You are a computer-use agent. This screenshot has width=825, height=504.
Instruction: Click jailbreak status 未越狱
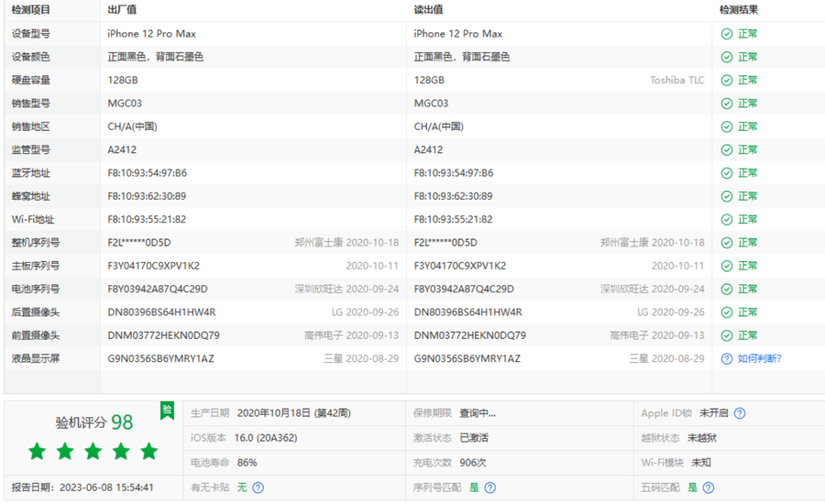click(702, 438)
